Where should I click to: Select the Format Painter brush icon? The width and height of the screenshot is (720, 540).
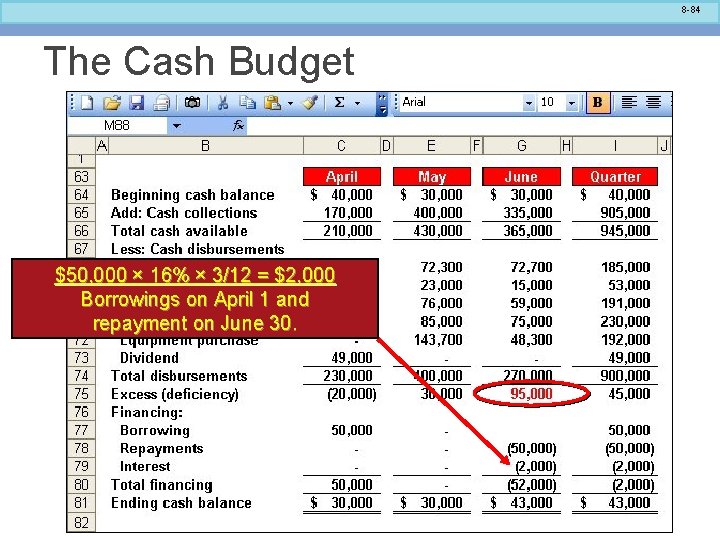click(310, 102)
